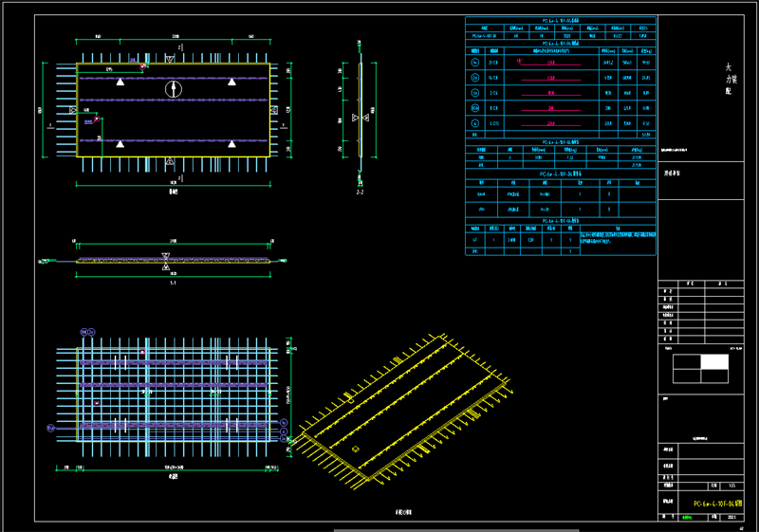Click the circled rebar tag 2a in the rebar table
This screenshot has width=759, height=532.
(x=475, y=78)
